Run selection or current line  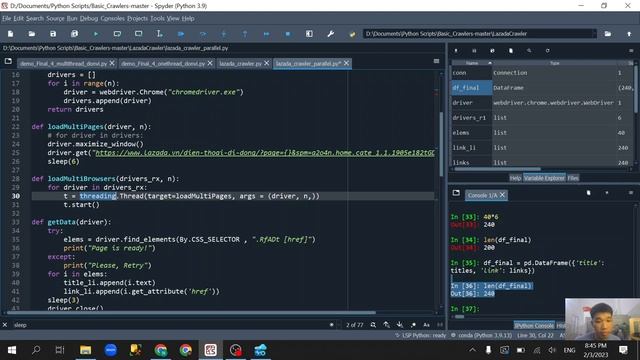click(160, 34)
